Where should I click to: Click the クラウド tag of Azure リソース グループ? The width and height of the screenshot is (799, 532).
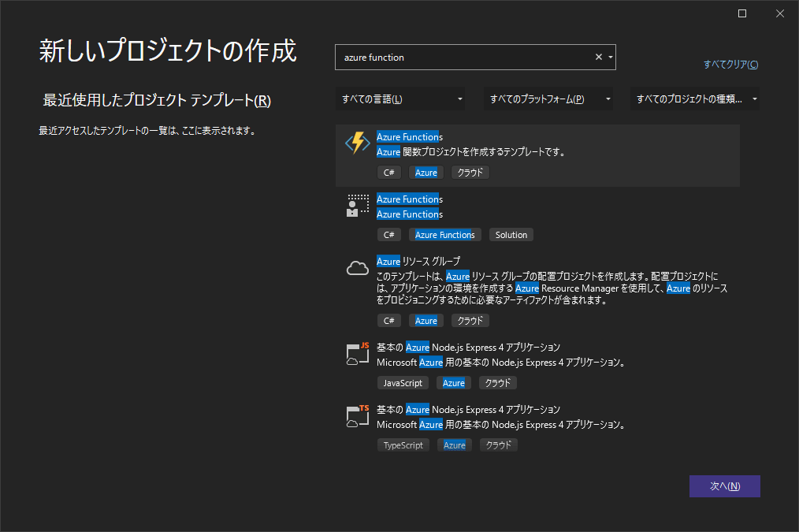tap(470, 321)
